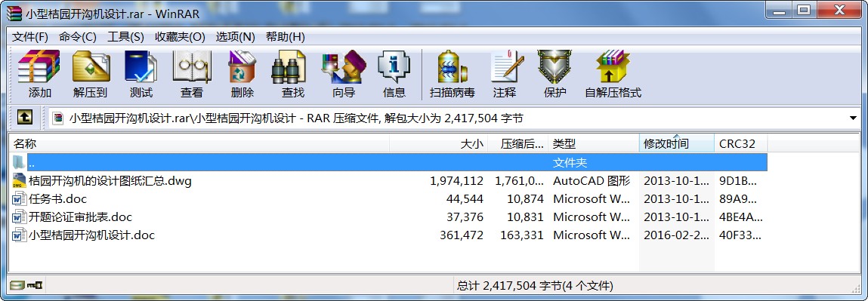Click packed size 163,331

(x=522, y=235)
